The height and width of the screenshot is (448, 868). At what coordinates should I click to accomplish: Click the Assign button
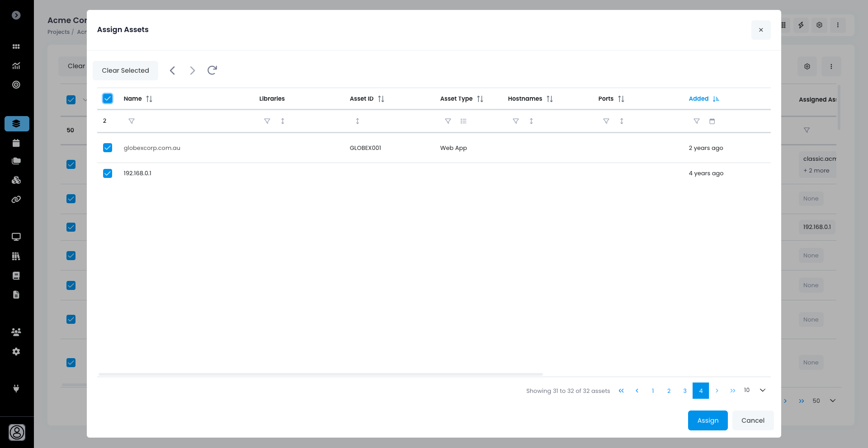pos(708,420)
